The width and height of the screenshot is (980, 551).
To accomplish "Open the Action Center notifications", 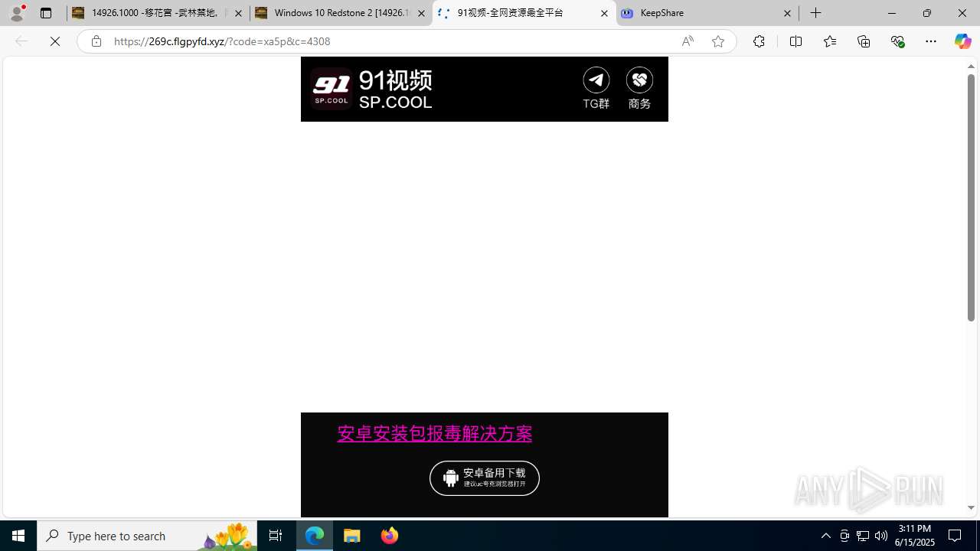I will (x=955, y=536).
